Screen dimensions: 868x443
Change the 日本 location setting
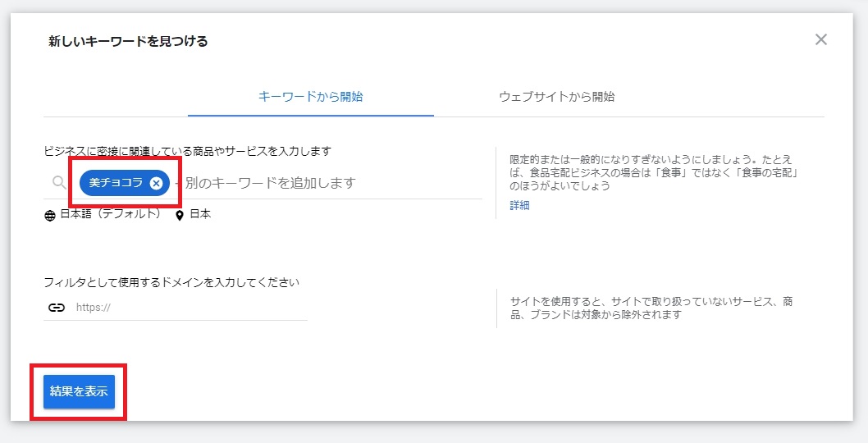pos(200,214)
